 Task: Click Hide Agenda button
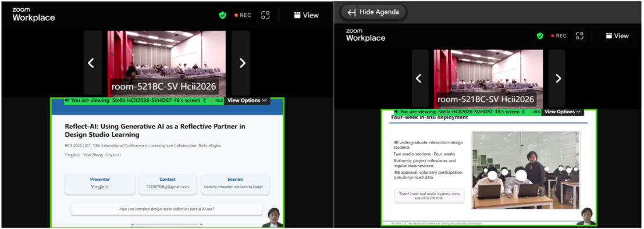click(x=373, y=12)
